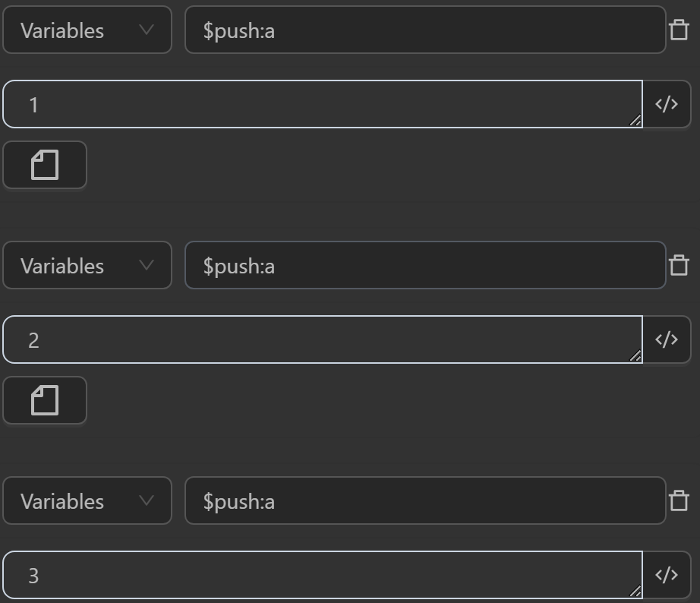The width and height of the screenshot is (700, 603).
Task: Toggle code mode for value 1
Action: coord(667,105)
